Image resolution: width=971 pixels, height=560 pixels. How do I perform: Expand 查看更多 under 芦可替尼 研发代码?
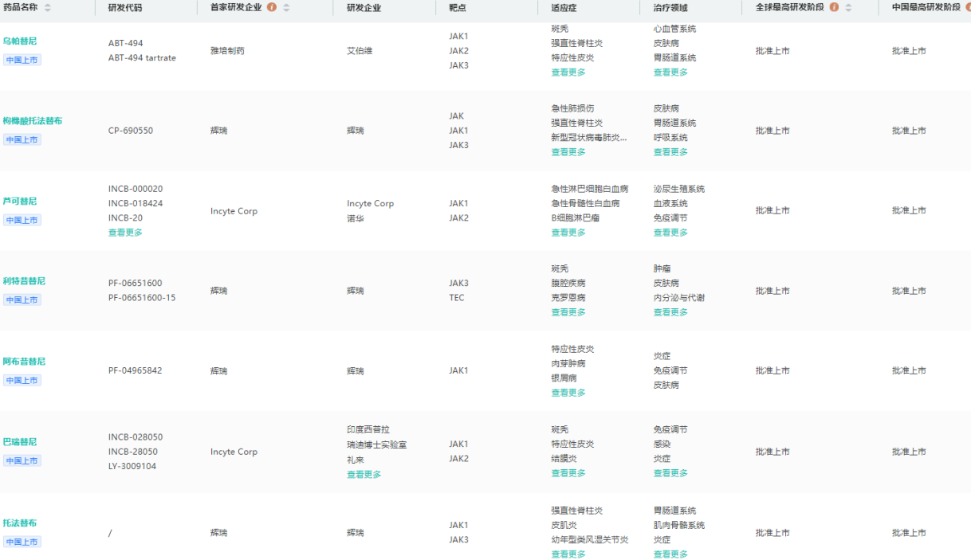pos(125,233)
